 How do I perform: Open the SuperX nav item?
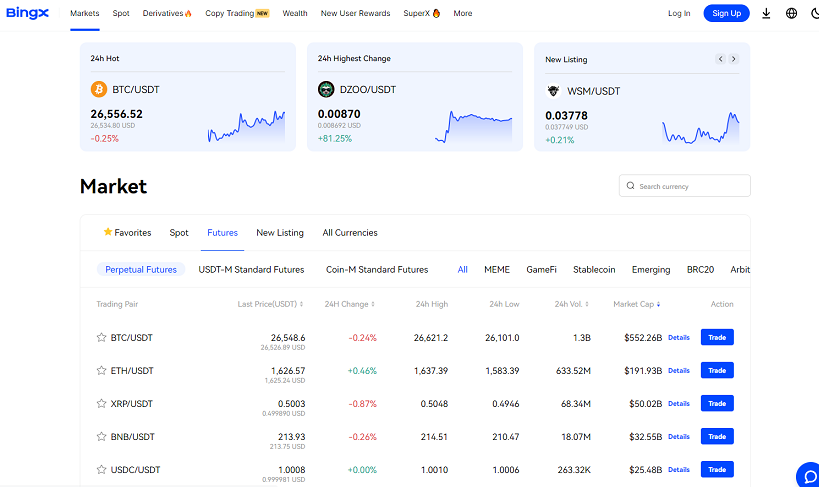click(422, 13)
